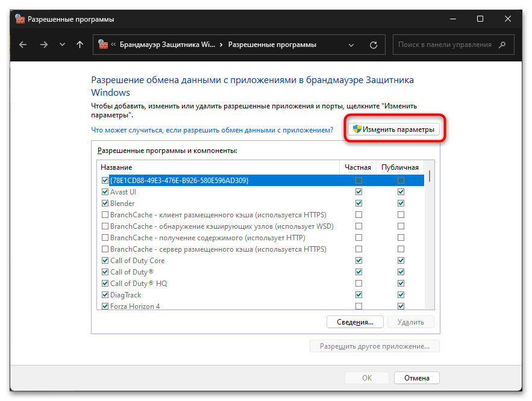Click the firewall icon in title bar
The width and height of the screenshot is (532, 401).
[x=20, y=19]
